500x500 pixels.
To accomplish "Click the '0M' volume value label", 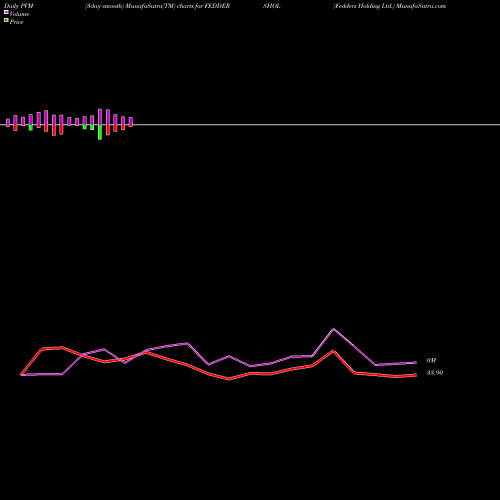I will (x=431, y=360).
